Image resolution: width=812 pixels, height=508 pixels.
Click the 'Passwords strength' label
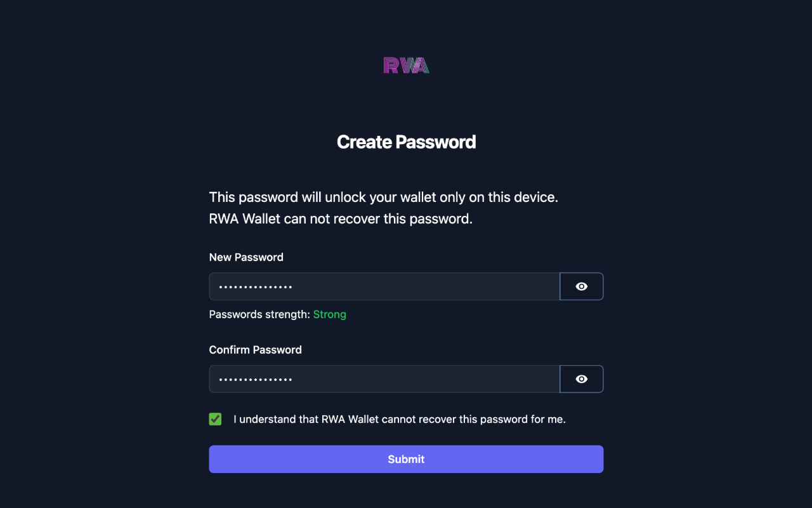(260, 314)
